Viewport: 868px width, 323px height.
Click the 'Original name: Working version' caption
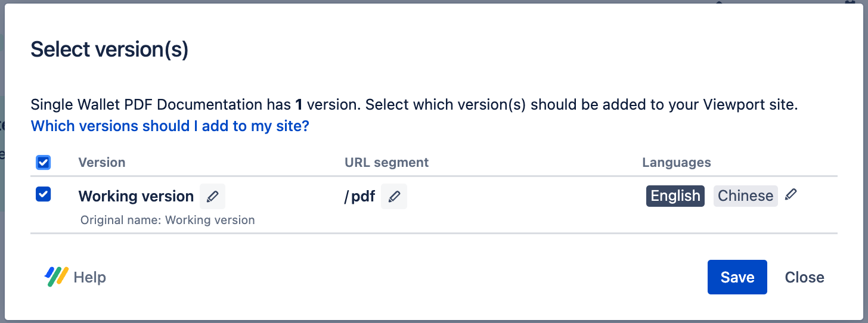point(168,220)
